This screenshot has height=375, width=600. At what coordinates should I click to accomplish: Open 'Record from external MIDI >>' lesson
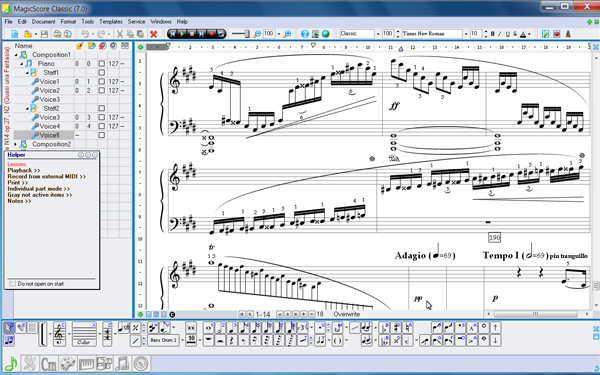tap(46, 176)
